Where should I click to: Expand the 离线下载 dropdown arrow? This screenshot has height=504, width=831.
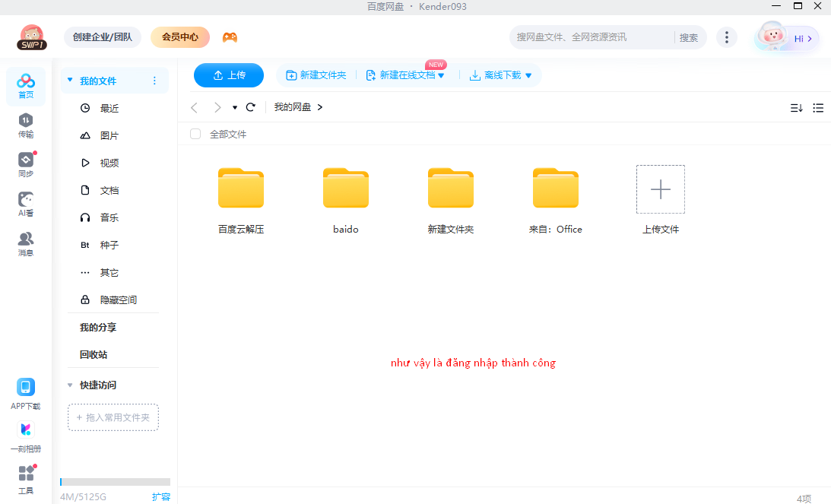tap(528, 75)
